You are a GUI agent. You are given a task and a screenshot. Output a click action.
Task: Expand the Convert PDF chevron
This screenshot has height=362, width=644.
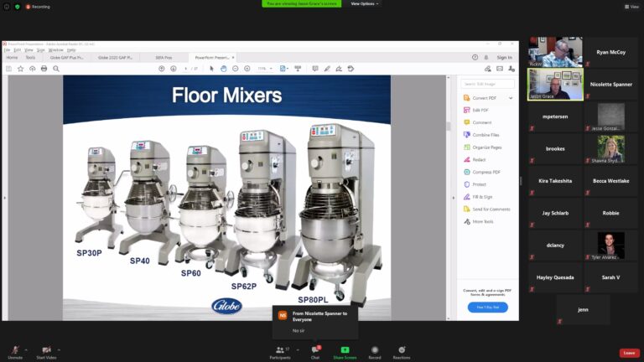pyautogui.click(x=511, y=98)
